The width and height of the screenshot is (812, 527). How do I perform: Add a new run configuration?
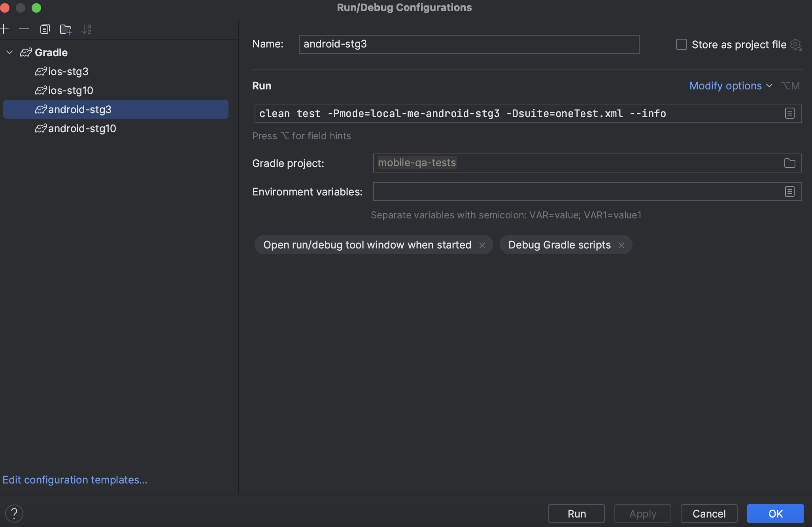click(5, 29)
